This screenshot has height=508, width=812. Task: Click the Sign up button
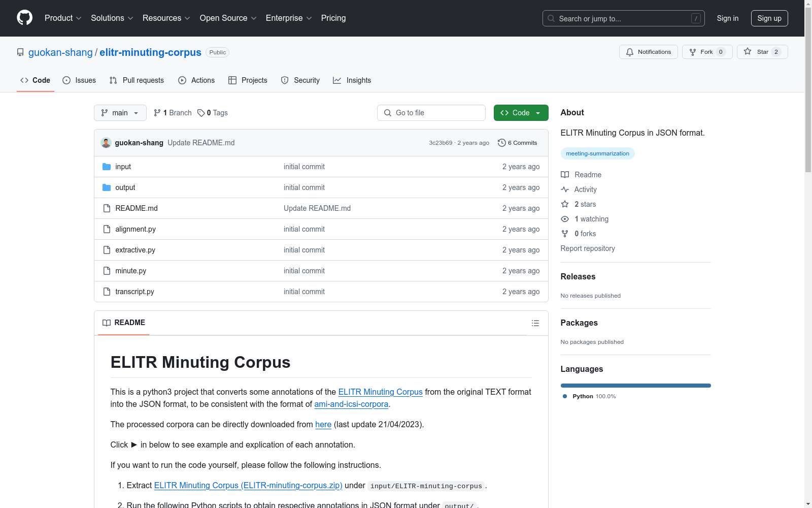click(x=769, y=18)
